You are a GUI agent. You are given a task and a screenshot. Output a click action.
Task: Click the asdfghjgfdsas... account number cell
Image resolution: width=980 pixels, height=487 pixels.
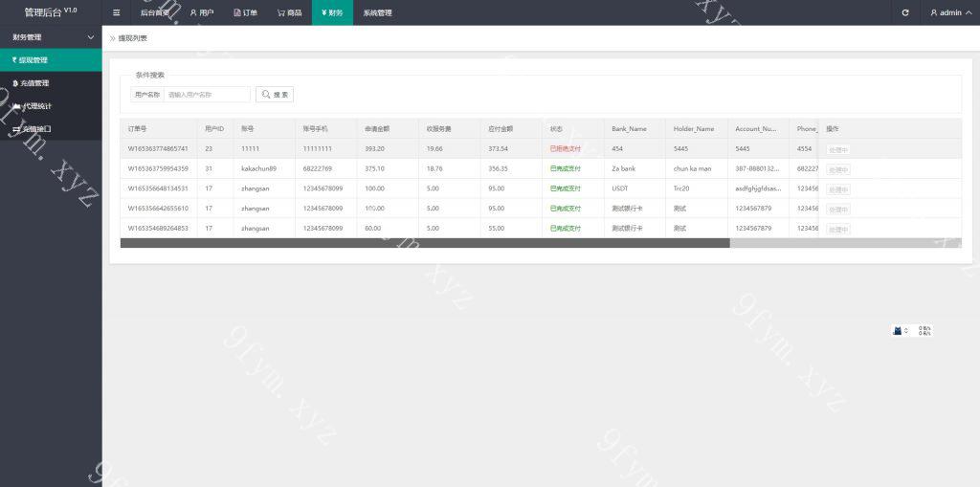[x=758, y=188]
